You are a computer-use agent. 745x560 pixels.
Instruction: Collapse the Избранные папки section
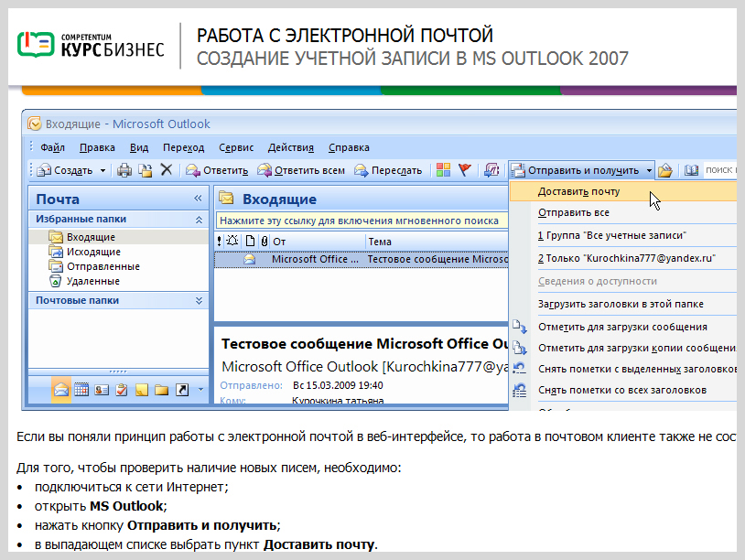[x=200, y=220]
